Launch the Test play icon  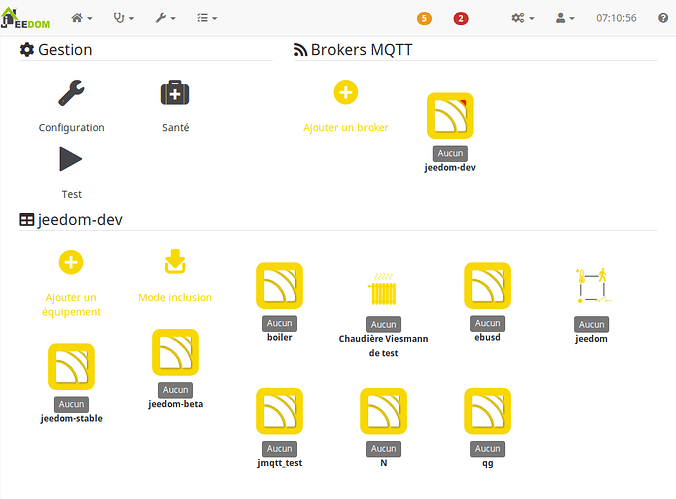(x=71, y=159)
